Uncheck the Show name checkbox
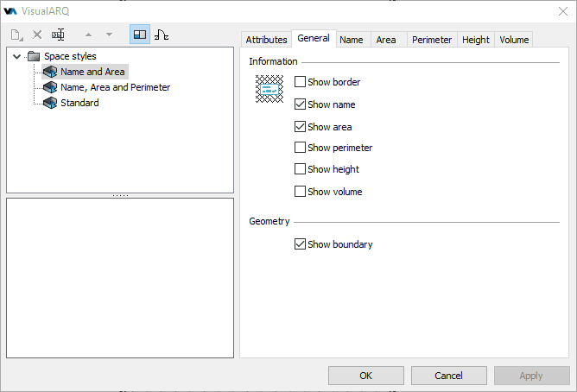The image size is (577, 392). click(300, 104)
